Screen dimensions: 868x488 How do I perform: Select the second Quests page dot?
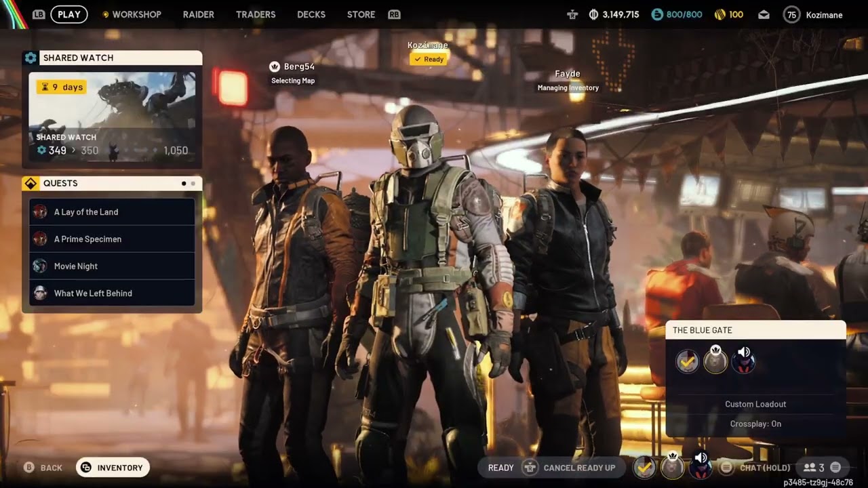click(193, 184)
